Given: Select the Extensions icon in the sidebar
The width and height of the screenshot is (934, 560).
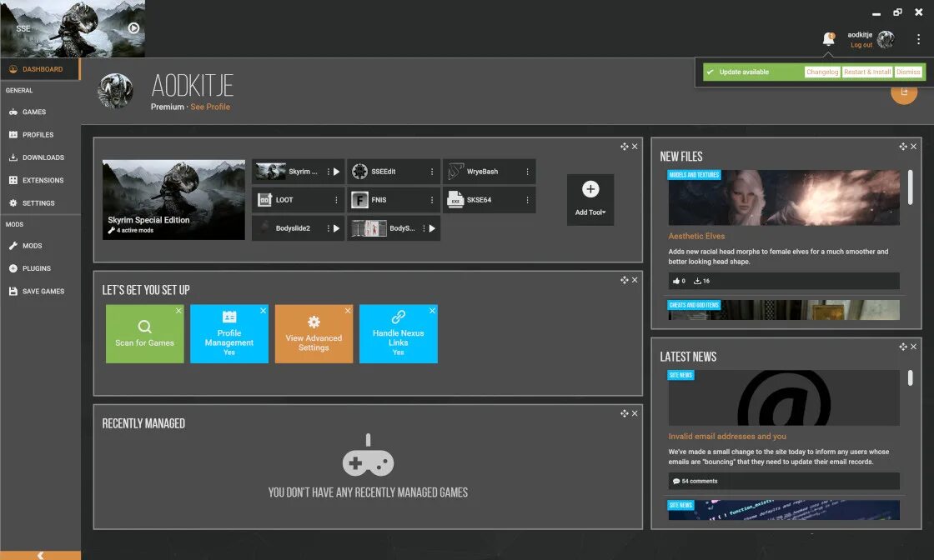Looking at the screenshot, I should (x=16, y=180).
